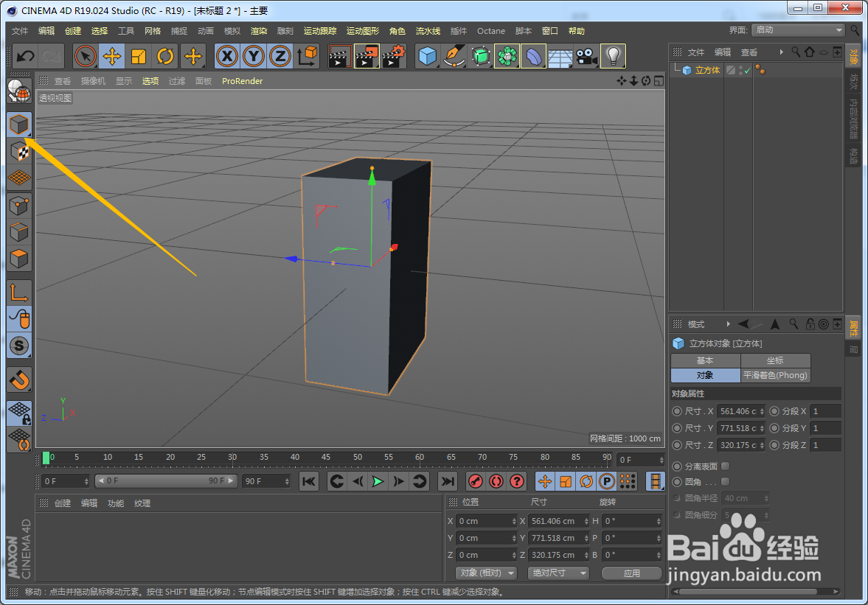Open the 对象 side tab
Image resolution: width=868 pixels, height=605 pixels.
click(853, 57)
